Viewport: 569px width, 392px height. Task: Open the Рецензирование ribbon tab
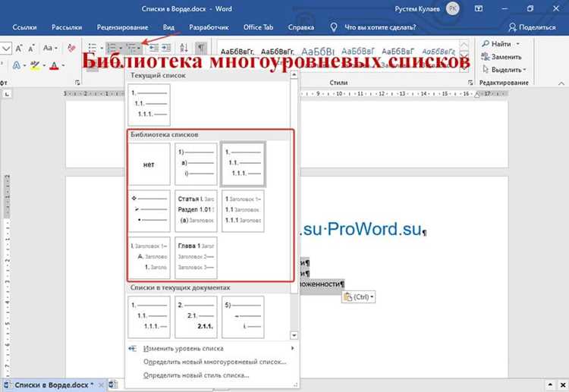point(122,27)
